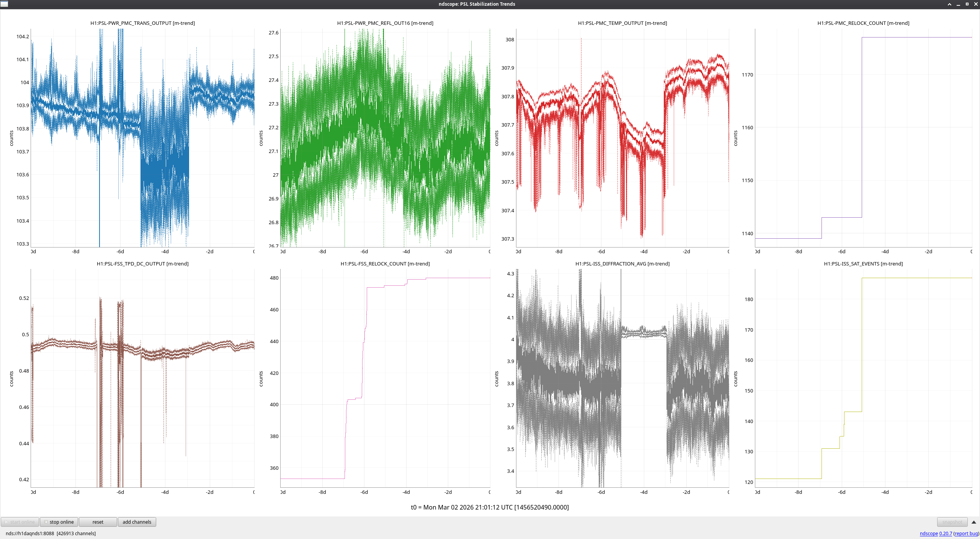Open the window menu icon in title bar
980x539 pixels.
(x=4, y=4)
